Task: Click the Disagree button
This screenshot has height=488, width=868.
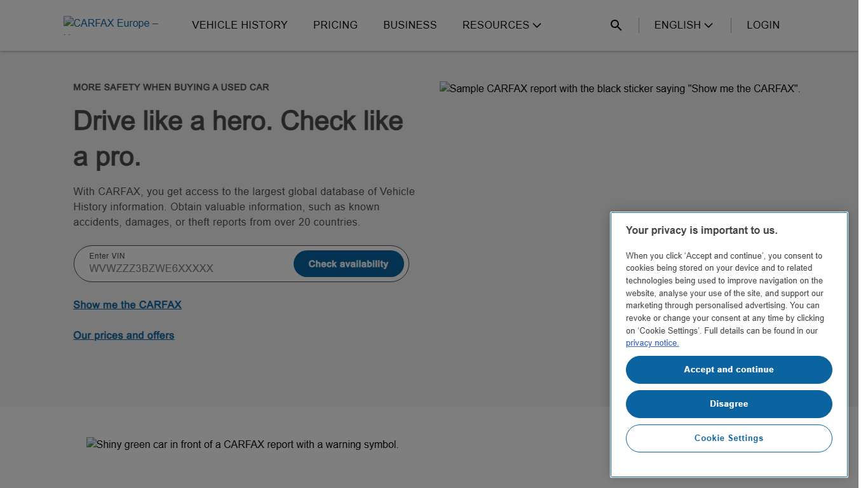Action: [x=728, y=403]
